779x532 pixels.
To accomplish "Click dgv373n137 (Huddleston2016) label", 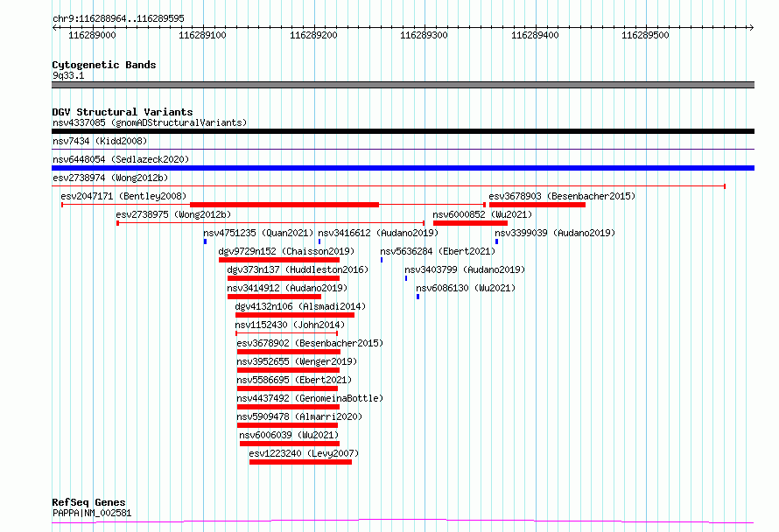I will point(298,269).
